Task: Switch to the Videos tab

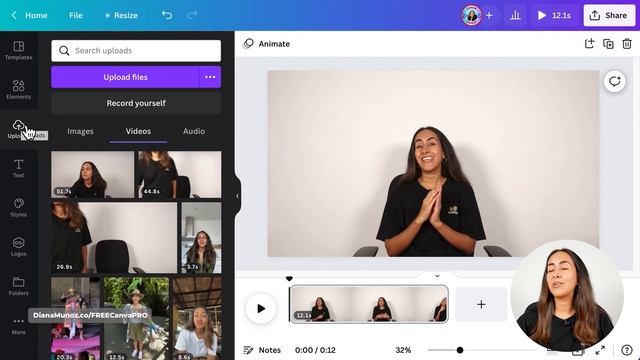Action: [138, 131]
